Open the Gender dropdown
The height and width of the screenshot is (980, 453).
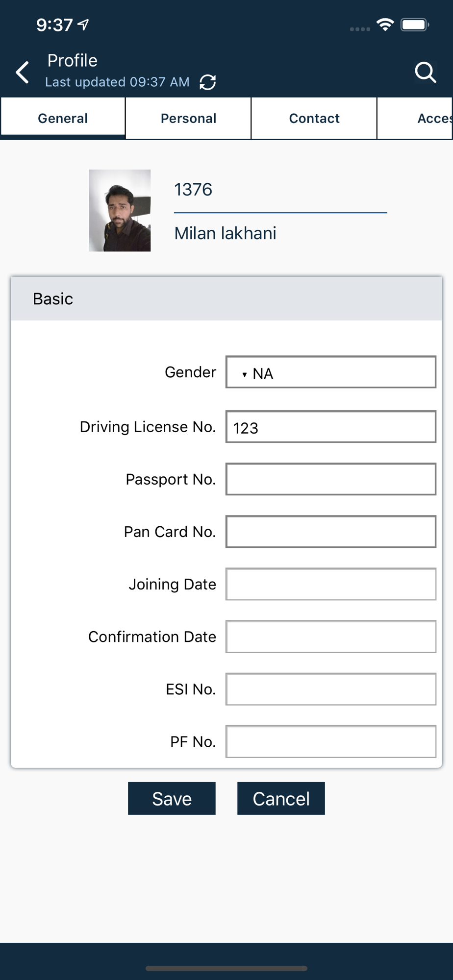pos(331,372)
